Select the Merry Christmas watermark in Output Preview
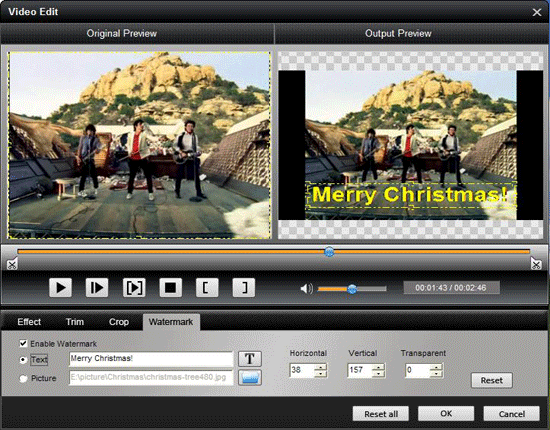Screen dimensions: 550x430 point(410,195)
